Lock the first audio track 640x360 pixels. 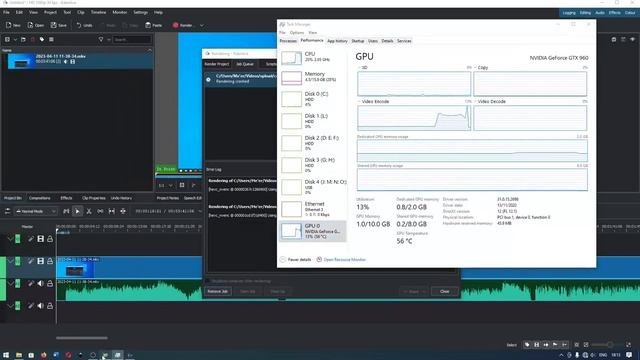pyautogui.click(x=50, y=283)
